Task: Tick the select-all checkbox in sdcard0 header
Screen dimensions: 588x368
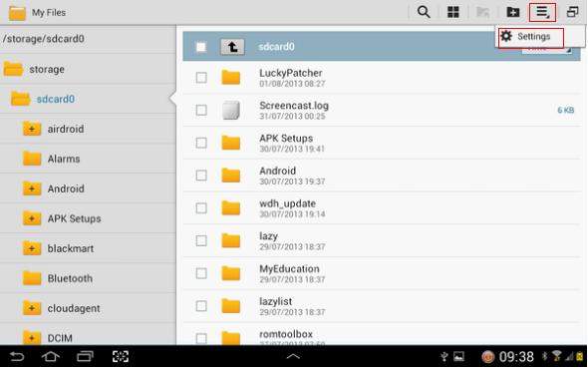Action: coord(201,47)
